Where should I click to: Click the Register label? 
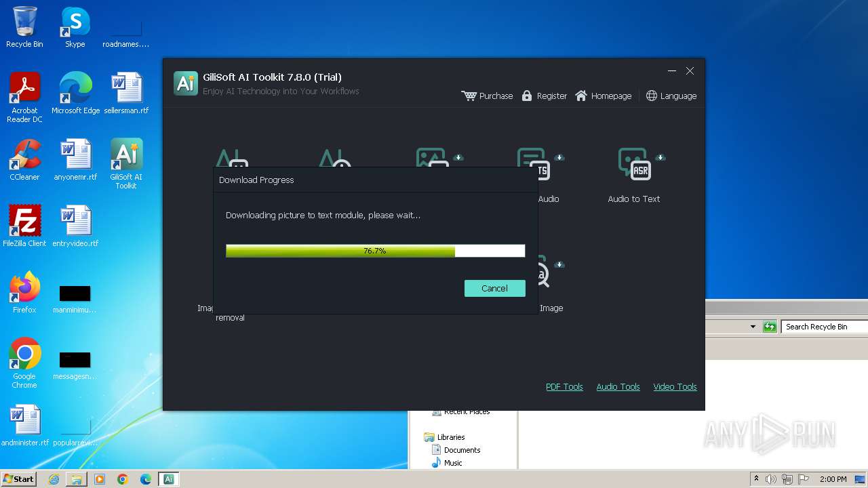[551, 96]
